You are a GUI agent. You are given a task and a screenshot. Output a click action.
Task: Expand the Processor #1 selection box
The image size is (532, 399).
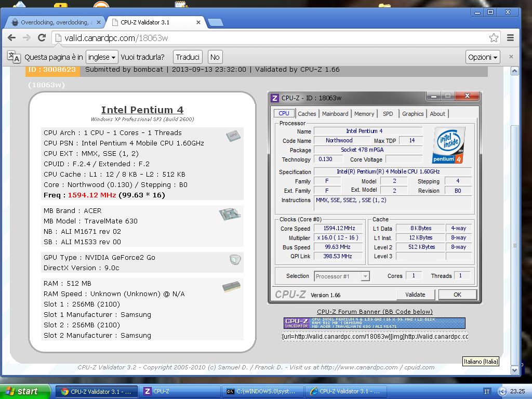tap(342, 276)
